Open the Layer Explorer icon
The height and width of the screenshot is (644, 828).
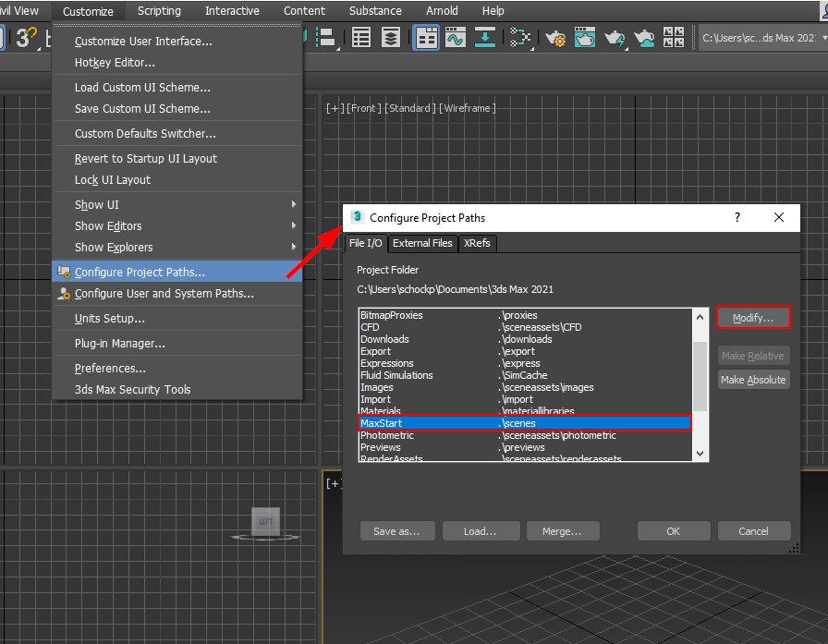[x=391, y=38]
